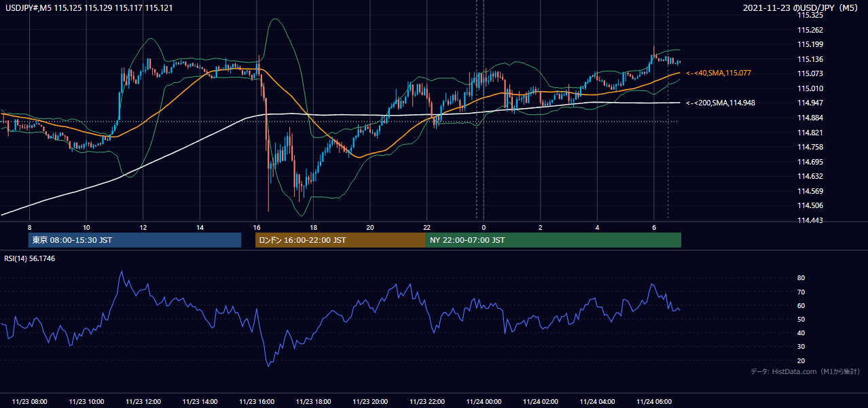Screen dimensions: 868x408
Task: Click price axis label 114.695
Action: (810, 162)
